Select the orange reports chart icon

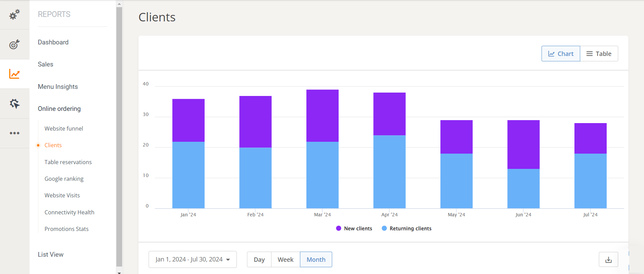[14, 74]
